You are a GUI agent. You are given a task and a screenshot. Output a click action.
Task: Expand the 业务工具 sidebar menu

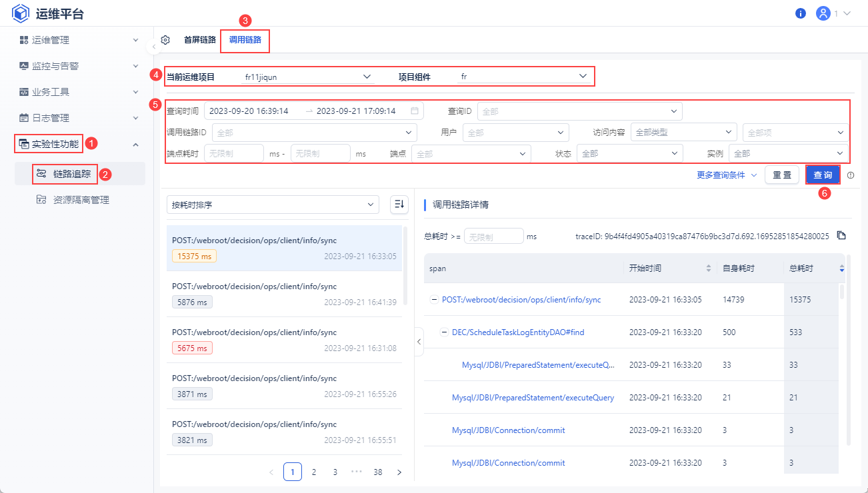pos(79,92)
